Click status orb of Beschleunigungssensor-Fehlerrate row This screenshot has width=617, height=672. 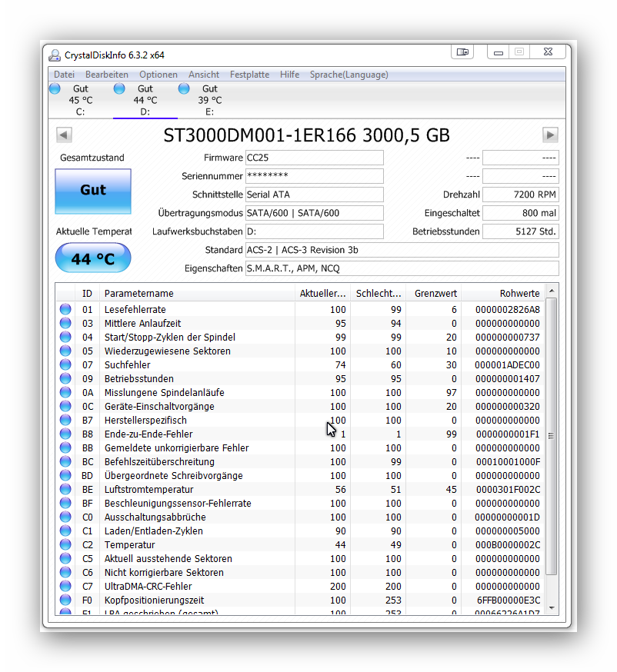tap(65, 503)
